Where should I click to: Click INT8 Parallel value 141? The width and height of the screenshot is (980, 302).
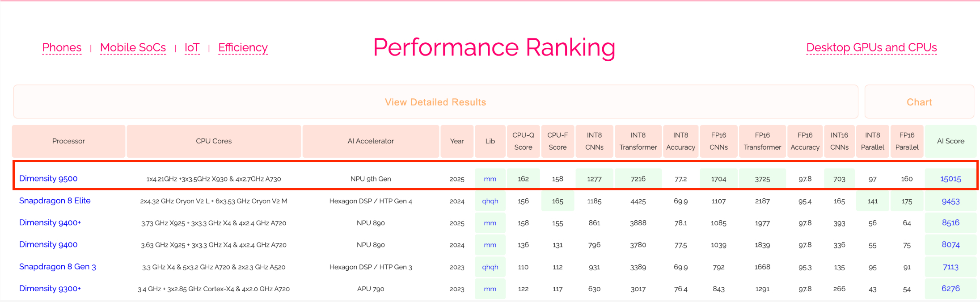(x=872, y=201)
